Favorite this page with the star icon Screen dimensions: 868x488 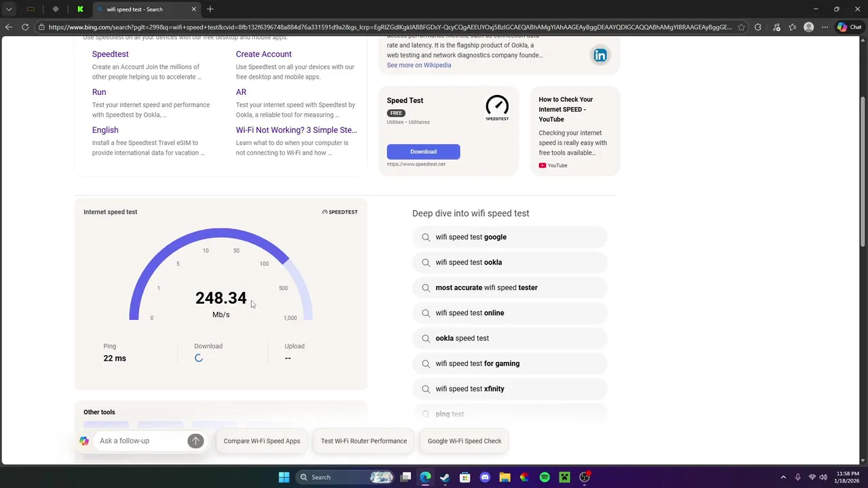[741, 27]
